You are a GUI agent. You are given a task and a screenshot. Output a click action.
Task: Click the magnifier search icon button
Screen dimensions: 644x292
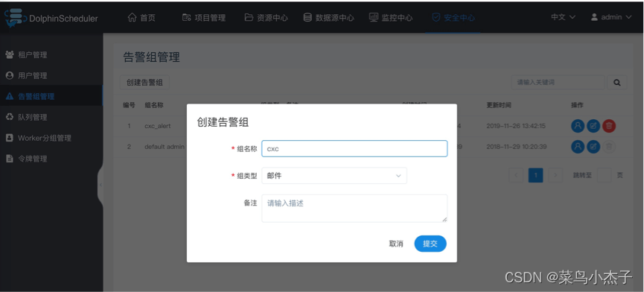click(617, 83)
